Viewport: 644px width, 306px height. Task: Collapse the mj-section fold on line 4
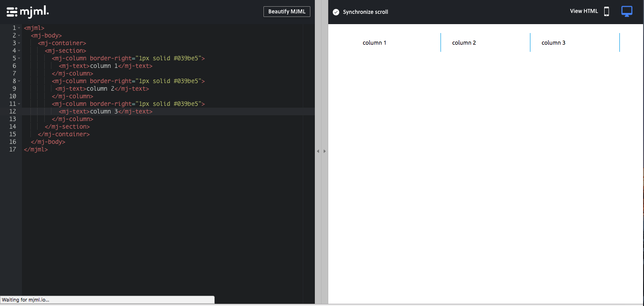click(x=19, y=50)
